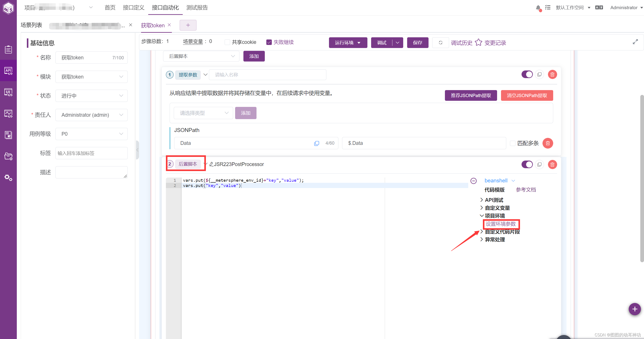Open the 变更记录 link
644x339 pixels.
click(x=495, y=43)
